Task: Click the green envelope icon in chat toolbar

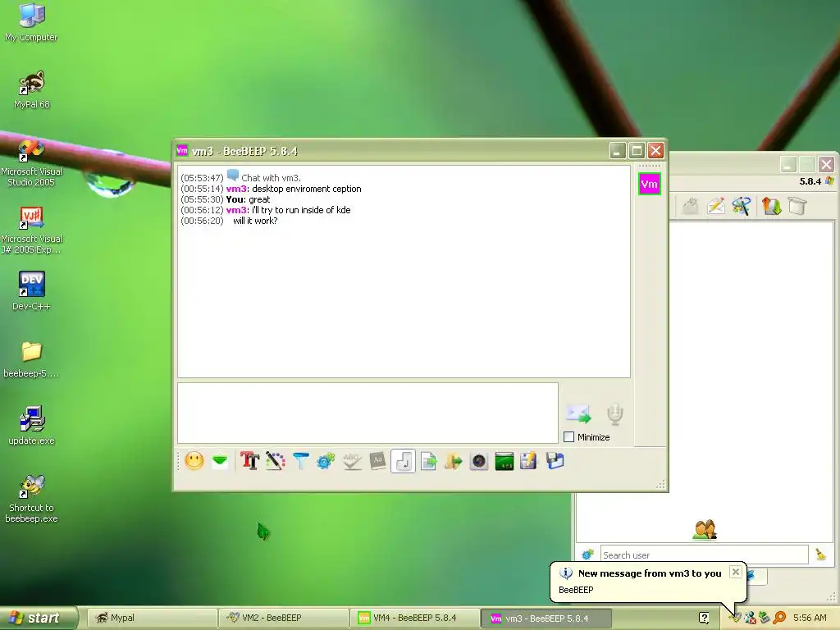Action: click(220, 461)
